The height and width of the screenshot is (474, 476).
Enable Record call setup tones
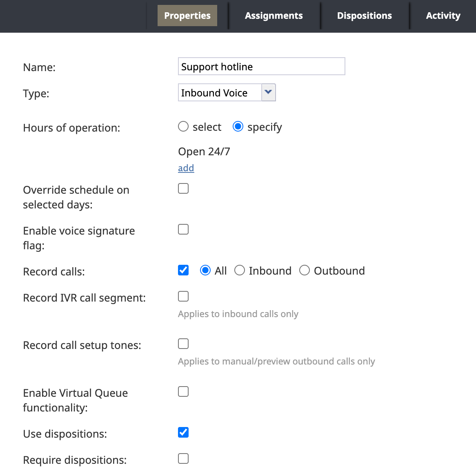pos(183,344)
